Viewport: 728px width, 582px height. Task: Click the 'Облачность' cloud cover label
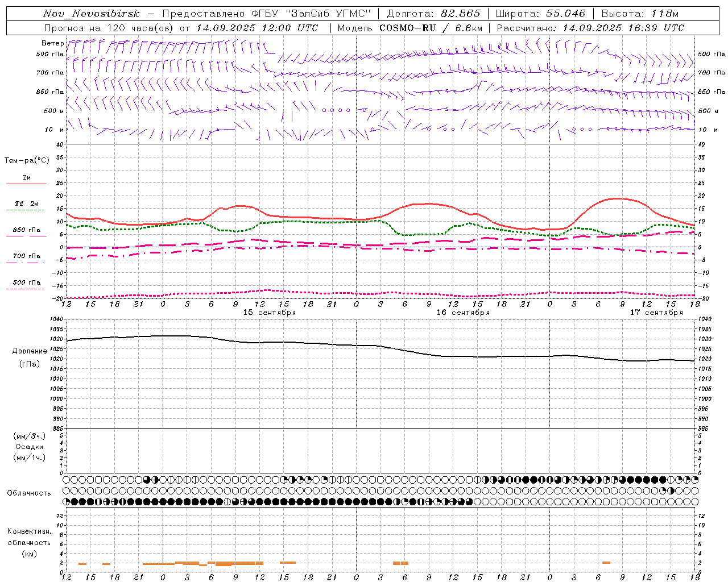coord(29,493)
